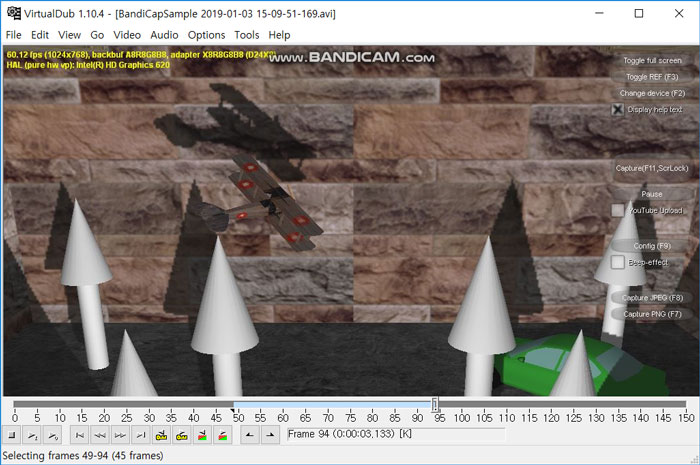The image size is (700, 465).
Task: Step forward one frame
Action: [x=121, y=435]
